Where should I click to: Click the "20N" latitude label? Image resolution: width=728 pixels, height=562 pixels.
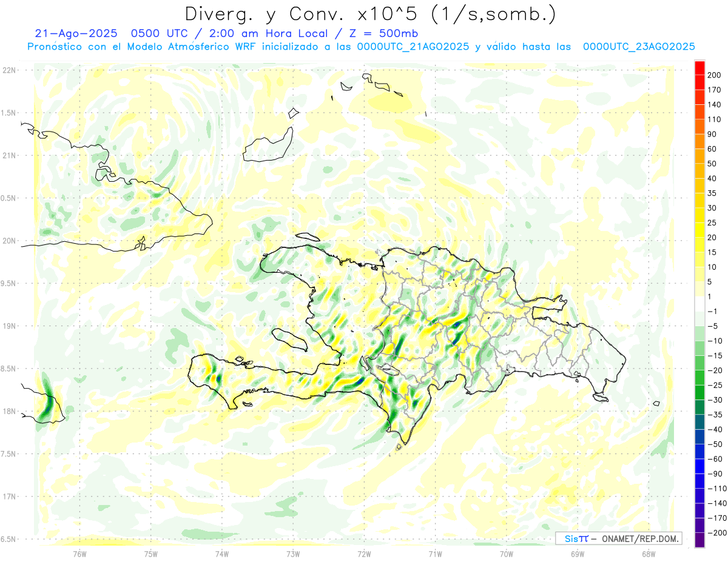coord(10,241)
